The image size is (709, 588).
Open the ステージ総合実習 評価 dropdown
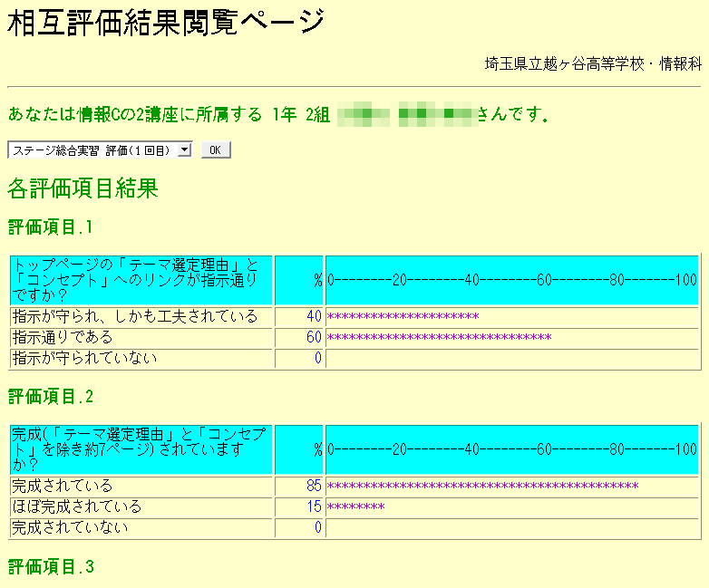pyautogui.click(x=99, y=149)
